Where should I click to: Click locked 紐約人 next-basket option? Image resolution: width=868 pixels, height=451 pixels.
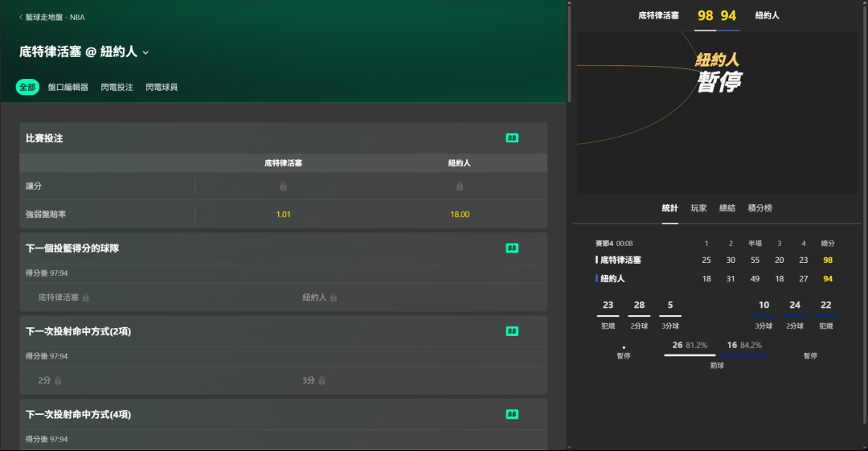coord(319,297)
